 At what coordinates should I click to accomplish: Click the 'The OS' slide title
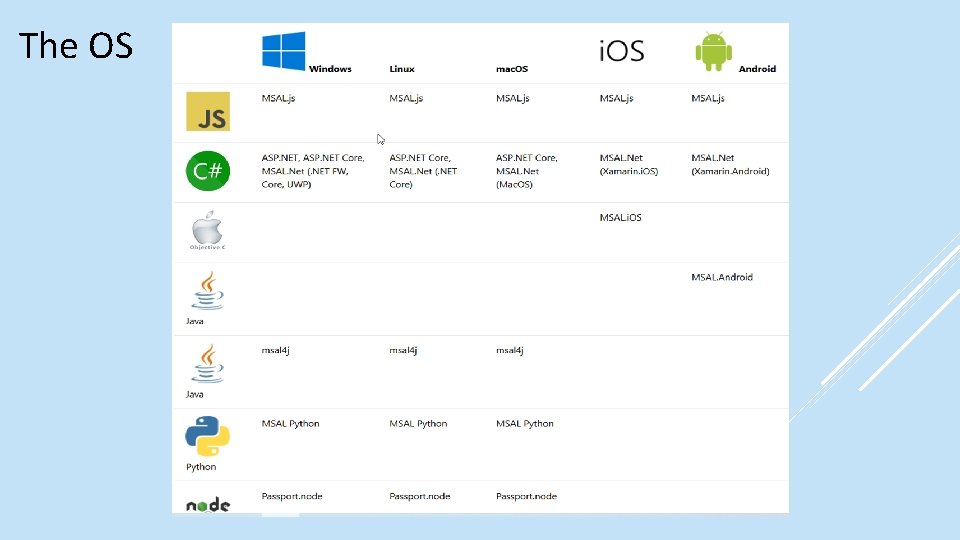(x=75, y=45)
